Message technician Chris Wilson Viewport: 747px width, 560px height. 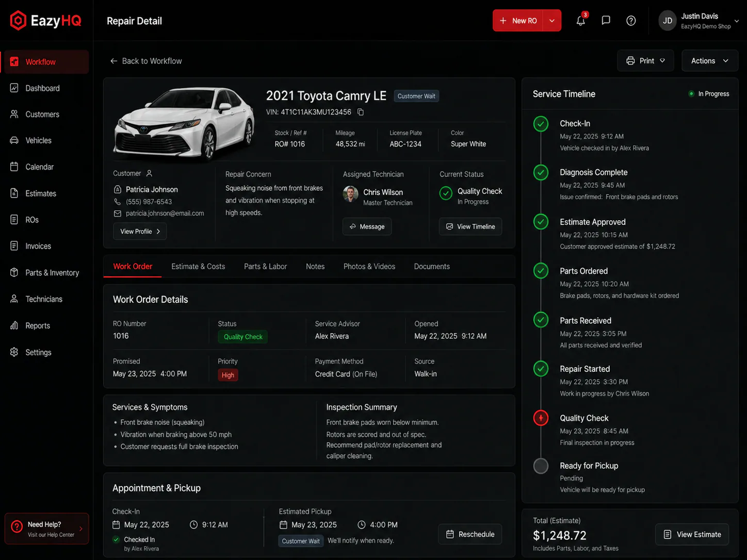[x=367, y=226]
